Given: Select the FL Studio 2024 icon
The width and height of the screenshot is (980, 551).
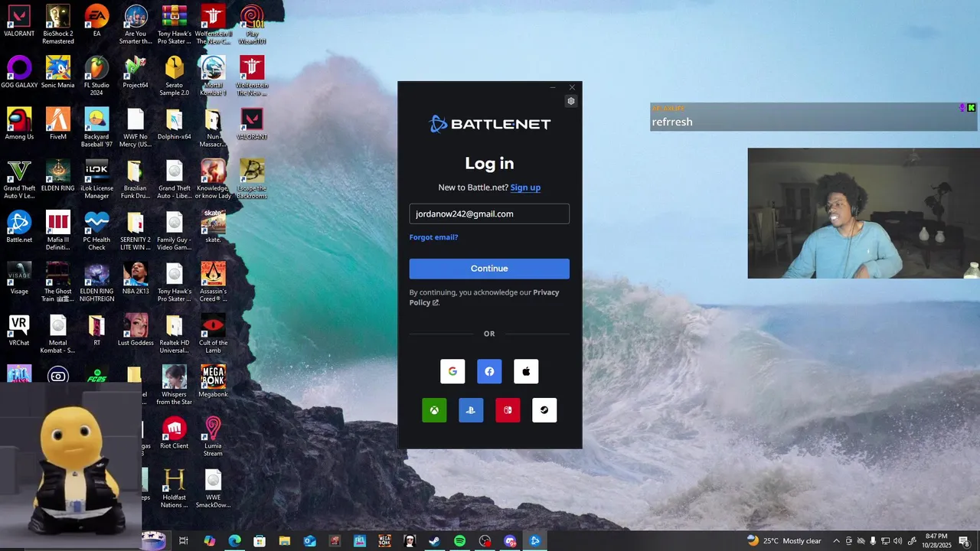Looking at the screenshot, I should click(96, 76).
